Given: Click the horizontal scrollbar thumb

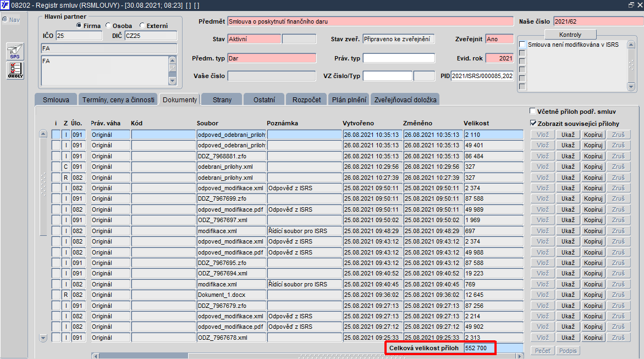Looking at the screenshot, I should pyautogui.click(x=144, y=356).
